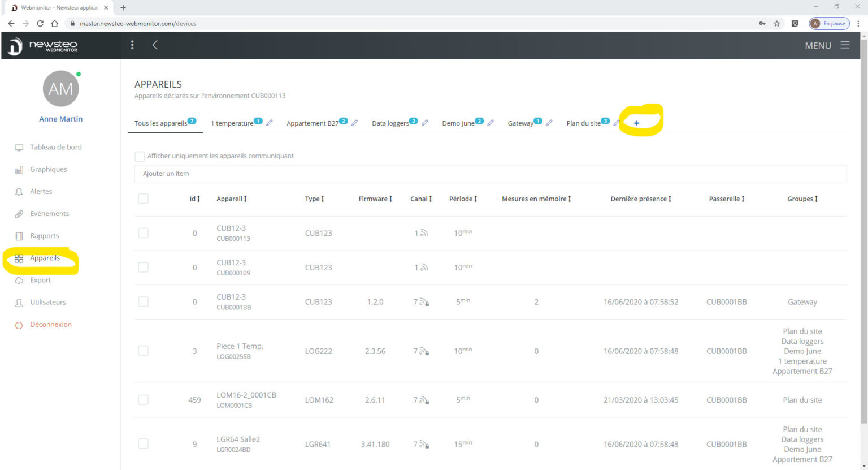
Task: Click the En pause profile button
Action: click(829, 23)
